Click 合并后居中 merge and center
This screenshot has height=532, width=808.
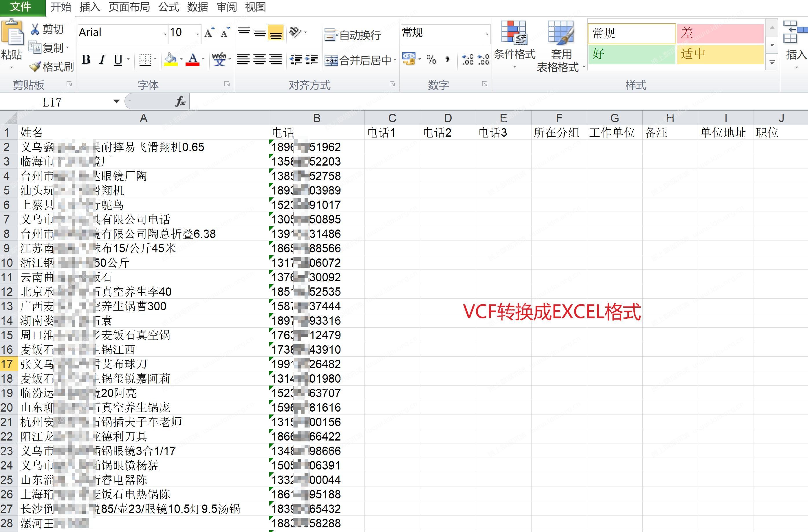(358, 60)
